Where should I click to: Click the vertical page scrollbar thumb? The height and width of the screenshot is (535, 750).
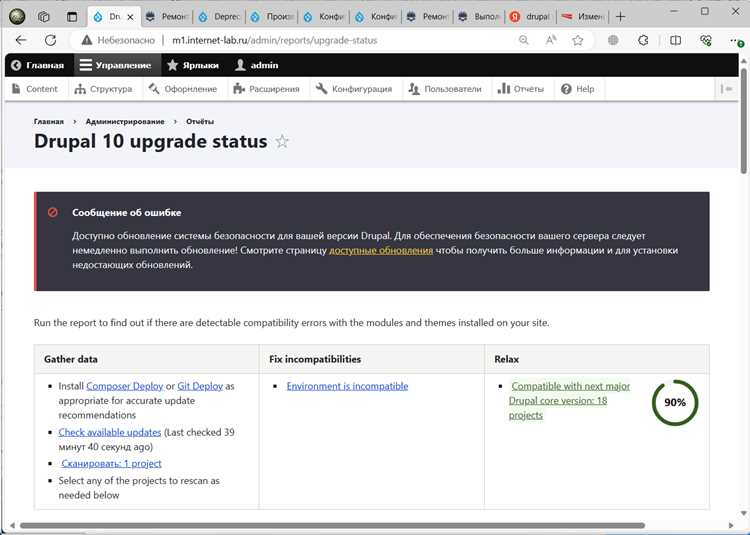(x=744, y=120)
